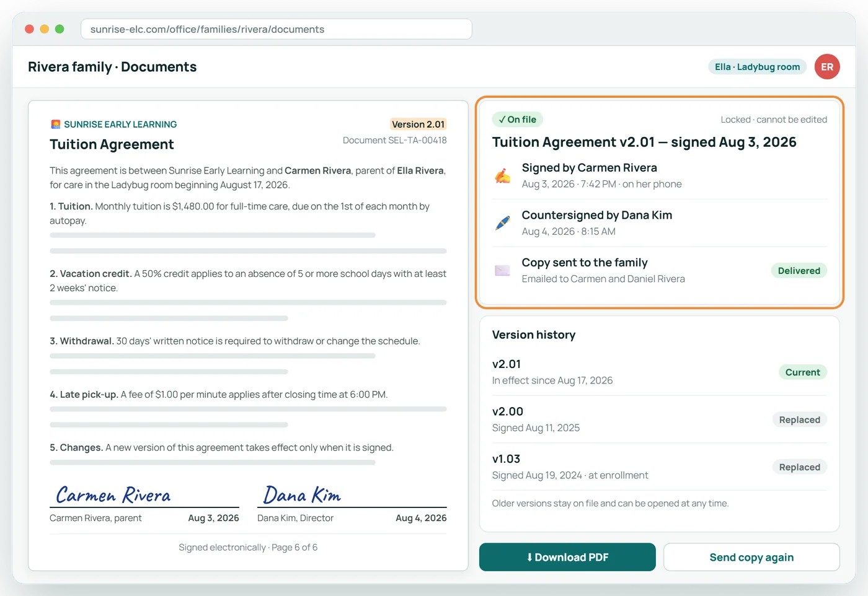Screen dimensions: 868x596
Task: Select the Document SEL-TA-00418 text
Action: click(395, 141)
